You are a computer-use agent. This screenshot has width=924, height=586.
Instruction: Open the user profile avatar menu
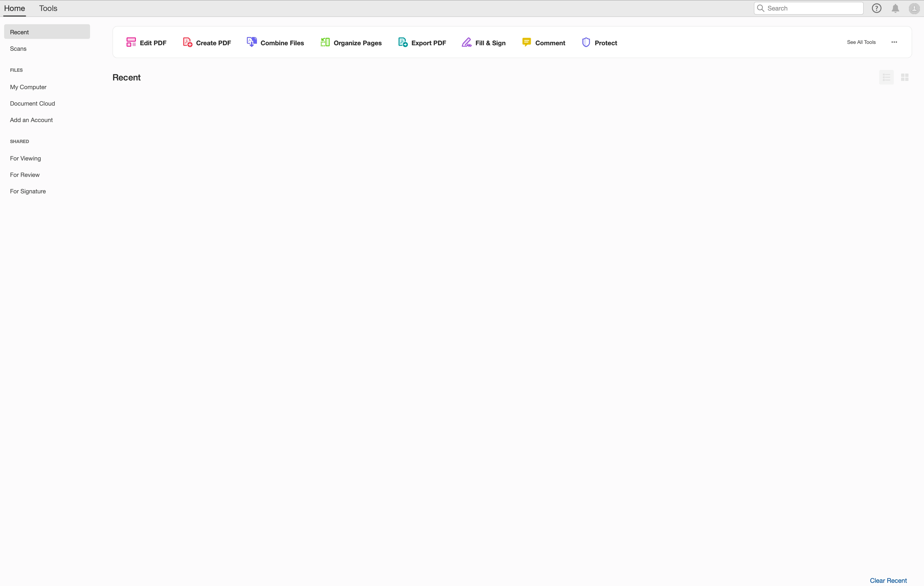pos(914,8)
